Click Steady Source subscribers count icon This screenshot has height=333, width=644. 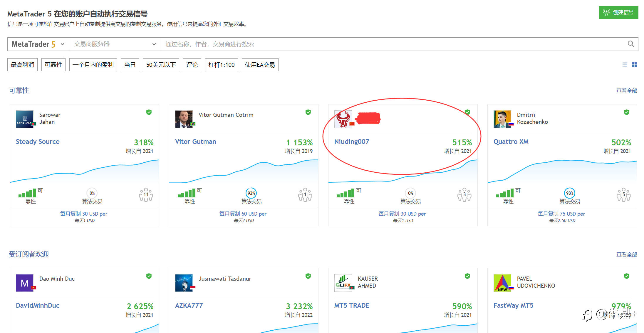click(146, 195)
